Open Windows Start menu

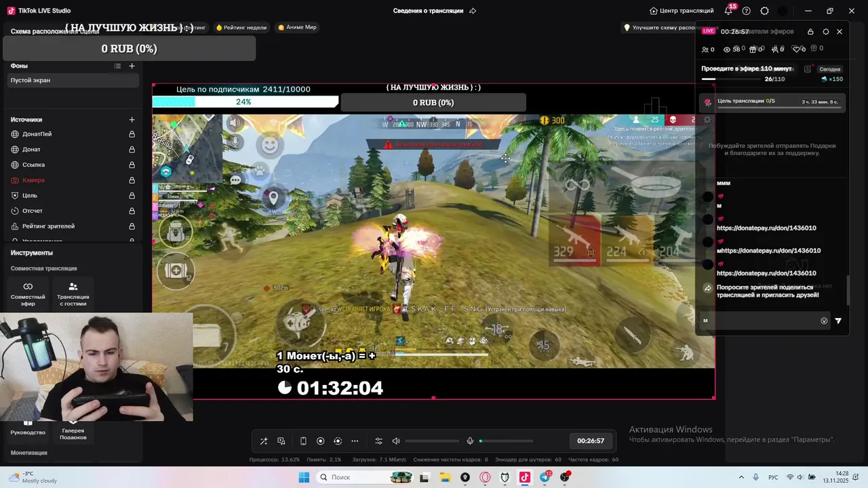304,477
